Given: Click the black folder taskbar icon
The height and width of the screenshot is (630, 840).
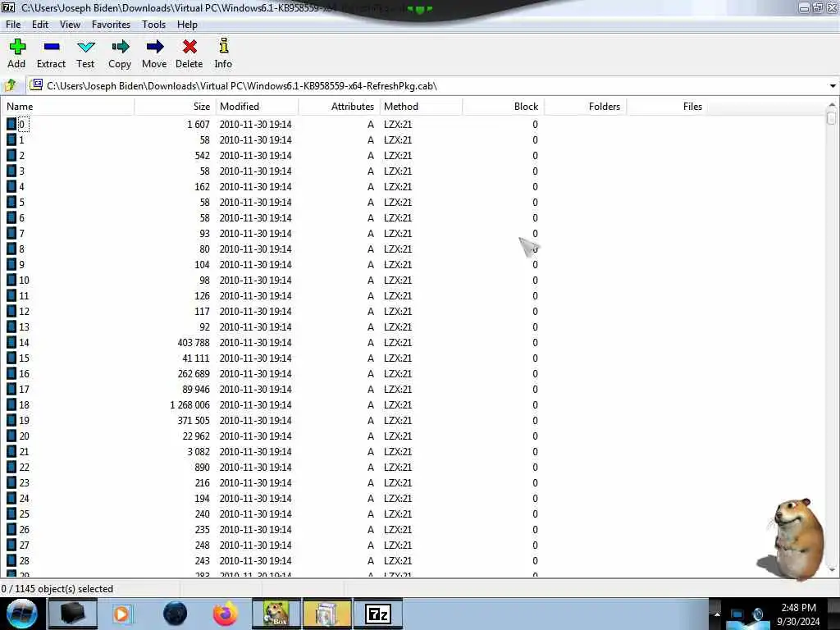Looking at the screenshot, I should (73, 614).
